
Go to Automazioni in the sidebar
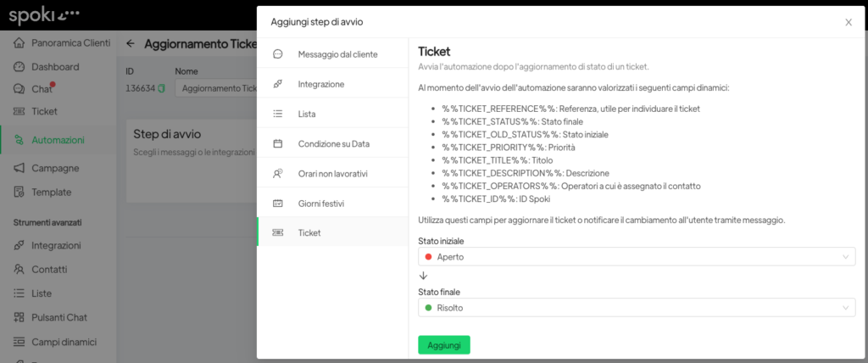click(x=58, y=140)
